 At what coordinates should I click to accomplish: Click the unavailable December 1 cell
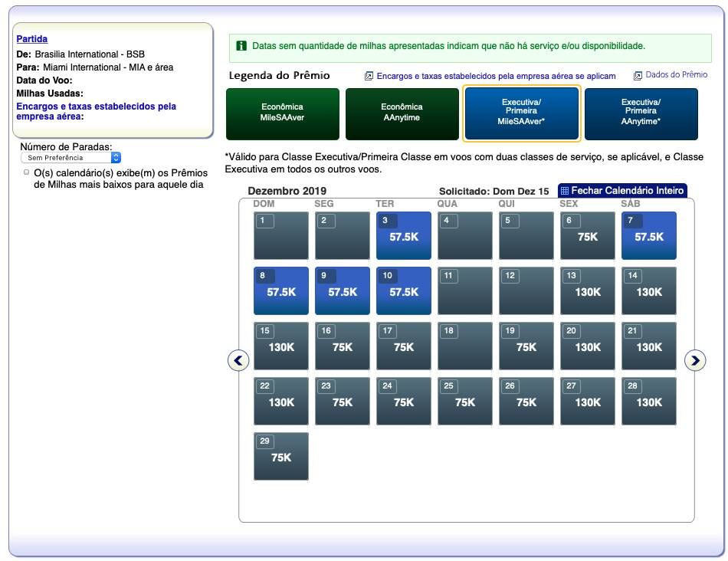[281, 235]
